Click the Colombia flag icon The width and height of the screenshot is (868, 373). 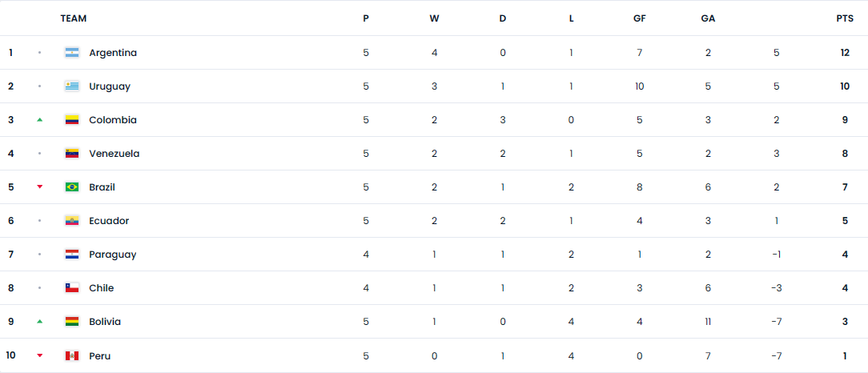point(72,120)
